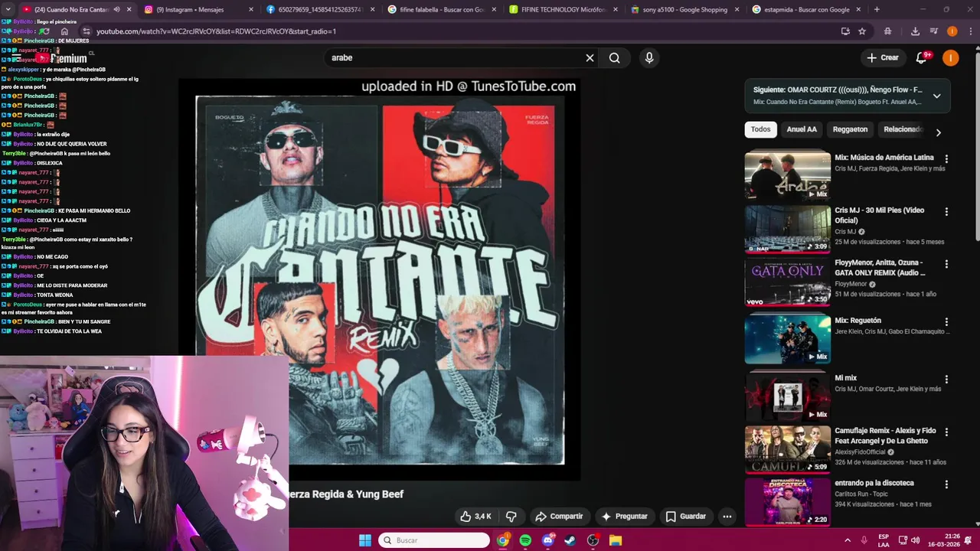
Task: Show more filter chips with right arrow
Action: click(x=939, y=132)
